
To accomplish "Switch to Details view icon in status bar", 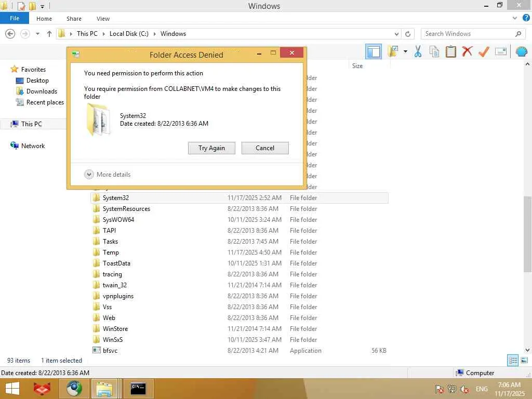I will point(513,360).
